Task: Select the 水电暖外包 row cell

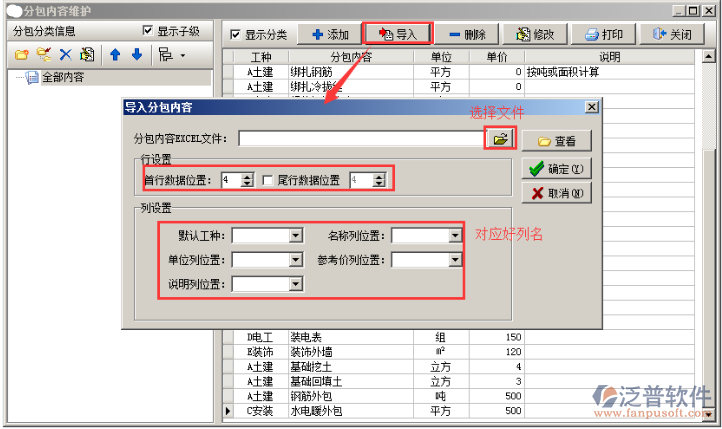Action: (351, 411)
